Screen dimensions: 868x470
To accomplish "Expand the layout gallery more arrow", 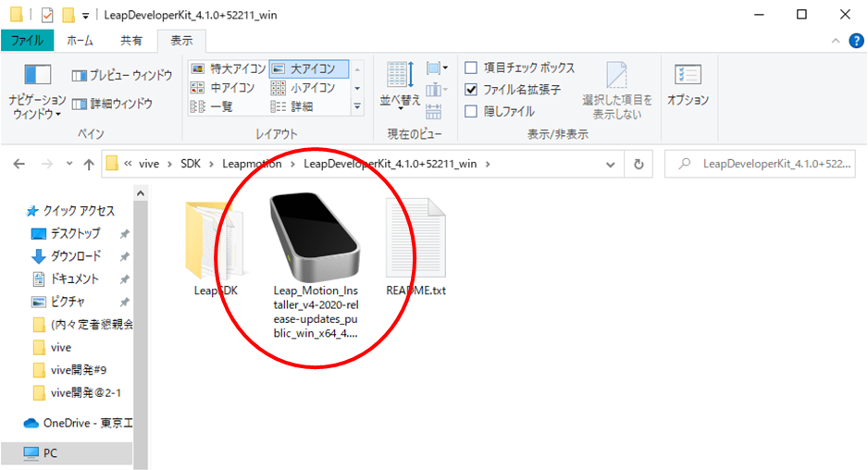I will [x=357, y=106].
